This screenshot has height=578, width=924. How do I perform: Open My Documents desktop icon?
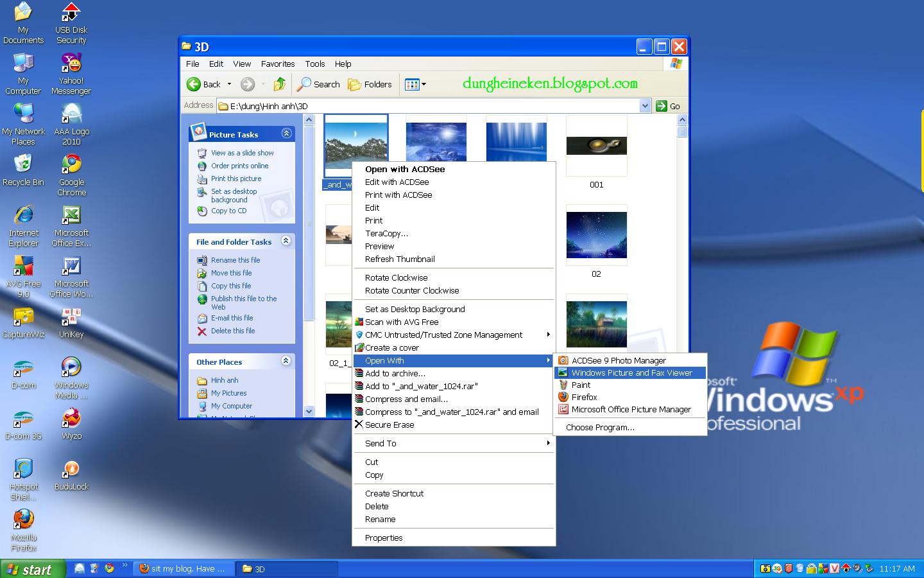pos(23,23)
